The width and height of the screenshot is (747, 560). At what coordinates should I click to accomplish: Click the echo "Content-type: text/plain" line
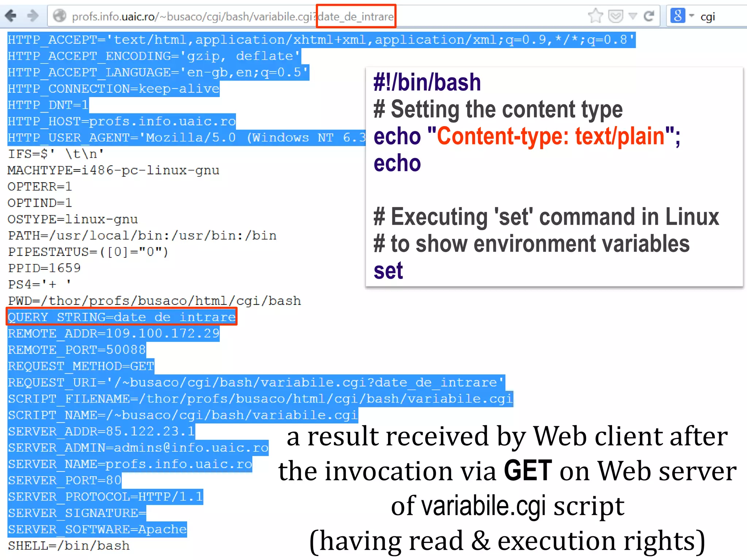pos(527,137)
